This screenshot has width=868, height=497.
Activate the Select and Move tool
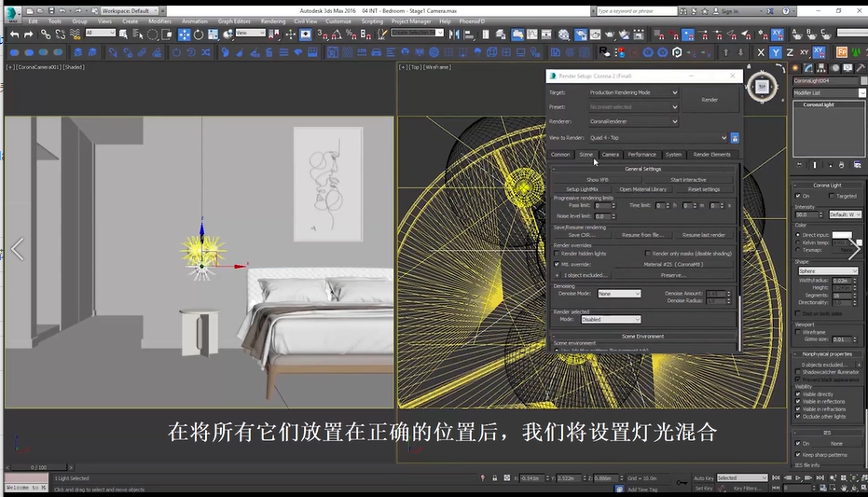point(184,35)
